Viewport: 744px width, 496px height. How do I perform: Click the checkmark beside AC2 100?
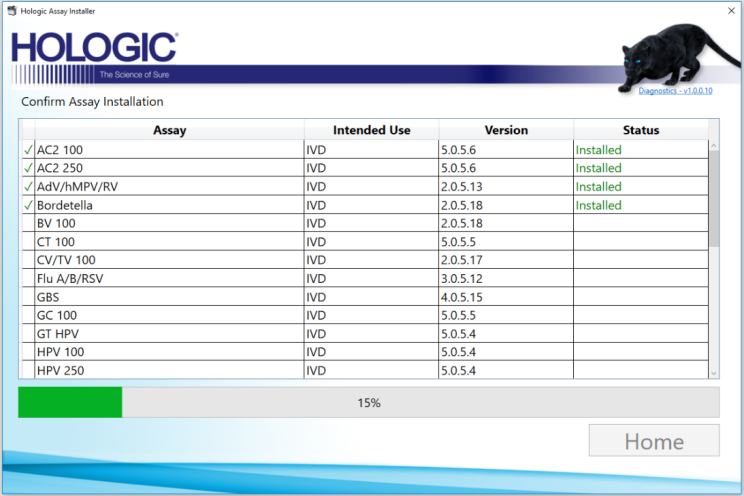(28, 150)
